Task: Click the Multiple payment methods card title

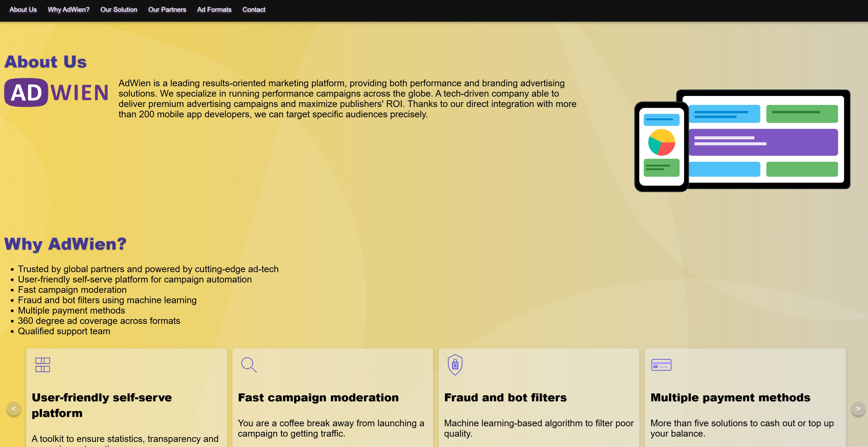Action: click(730, 398)
